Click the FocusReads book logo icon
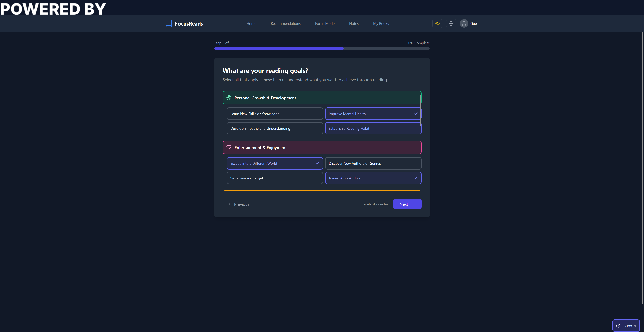The height and width of the screenshot is (332, 644). (168, 23)
